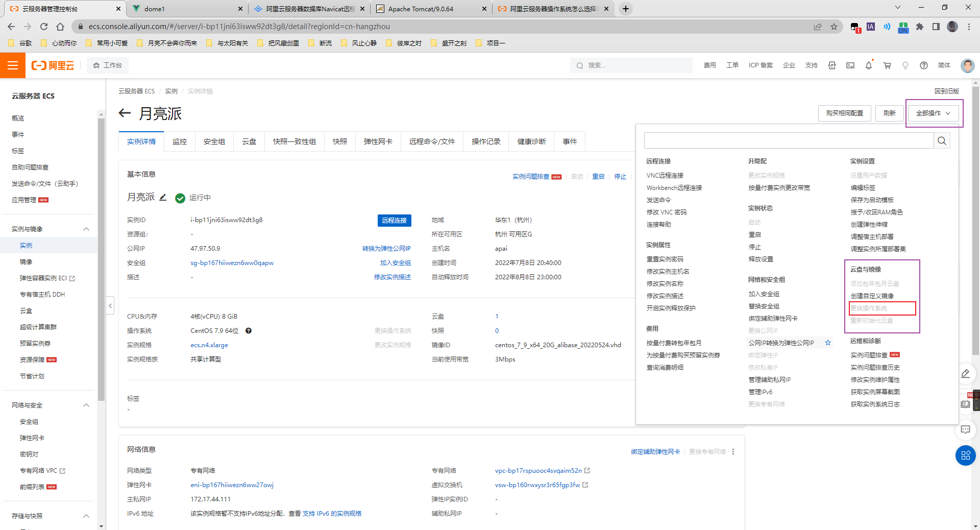This screenshot has height=530, width=980.
Task: Open 镜像 in the ECS sidebar
Action: pyautogui.click(x=26, y=261)
